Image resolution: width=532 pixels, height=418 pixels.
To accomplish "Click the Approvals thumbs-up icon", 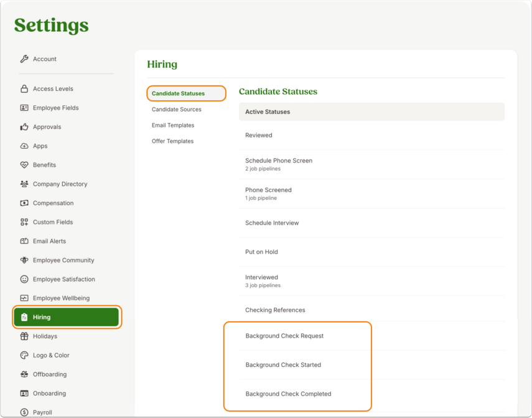I will (24, 127).
